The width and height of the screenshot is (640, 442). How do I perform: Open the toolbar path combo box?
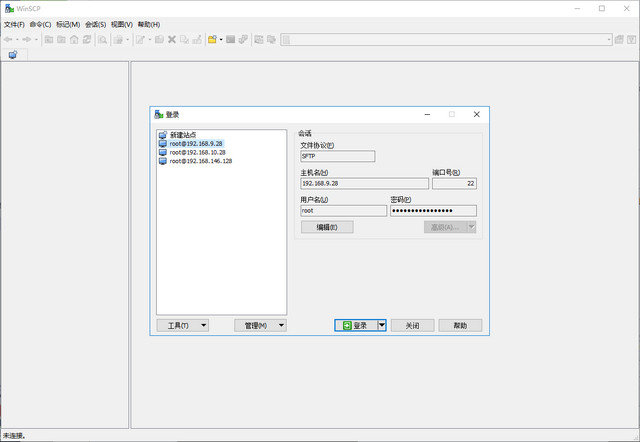447,39
